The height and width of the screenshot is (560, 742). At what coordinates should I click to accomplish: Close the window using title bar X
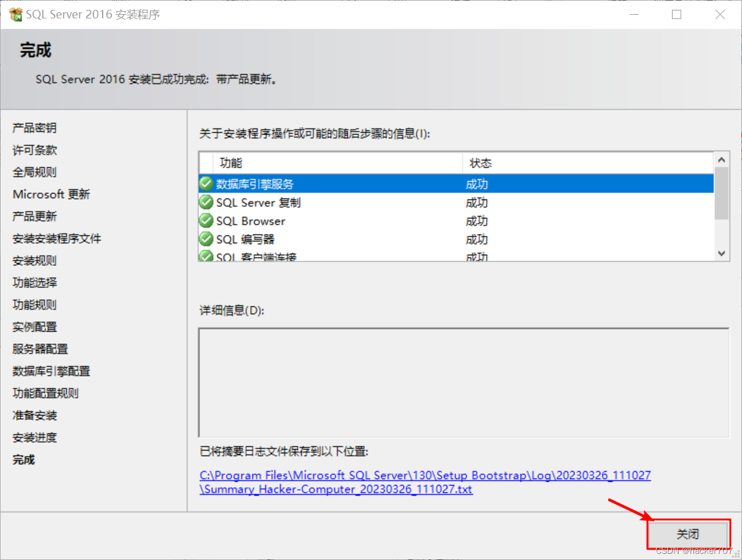coord(720,15)
